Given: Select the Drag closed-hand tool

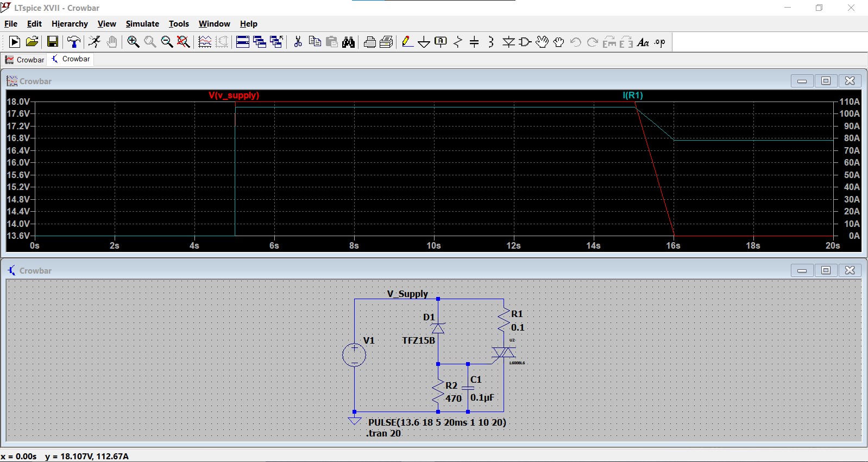Looking at the screenshot, I should 559,42.
